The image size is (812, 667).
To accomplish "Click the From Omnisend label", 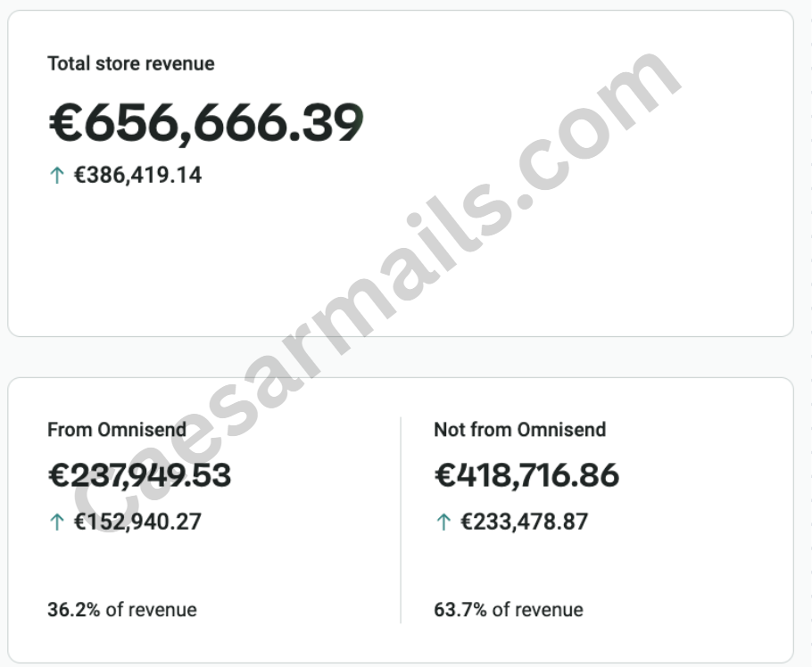I will point(117,430).
